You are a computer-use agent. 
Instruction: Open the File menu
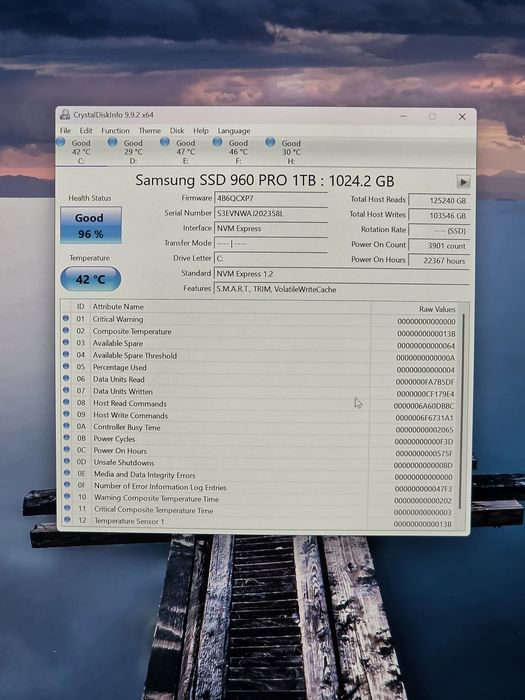click(x=66, y=130)
